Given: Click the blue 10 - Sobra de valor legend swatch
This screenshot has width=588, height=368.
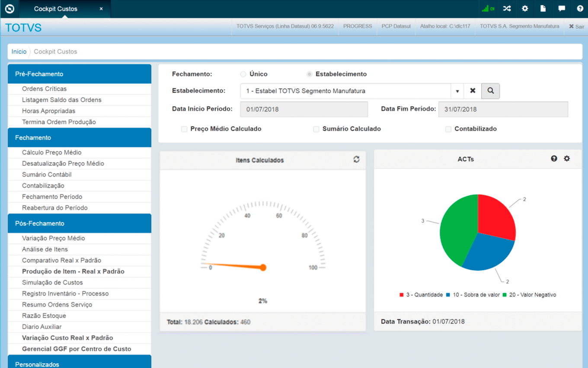Looking at the screenshot, I should pyautogui.click(x=448, y=295).
